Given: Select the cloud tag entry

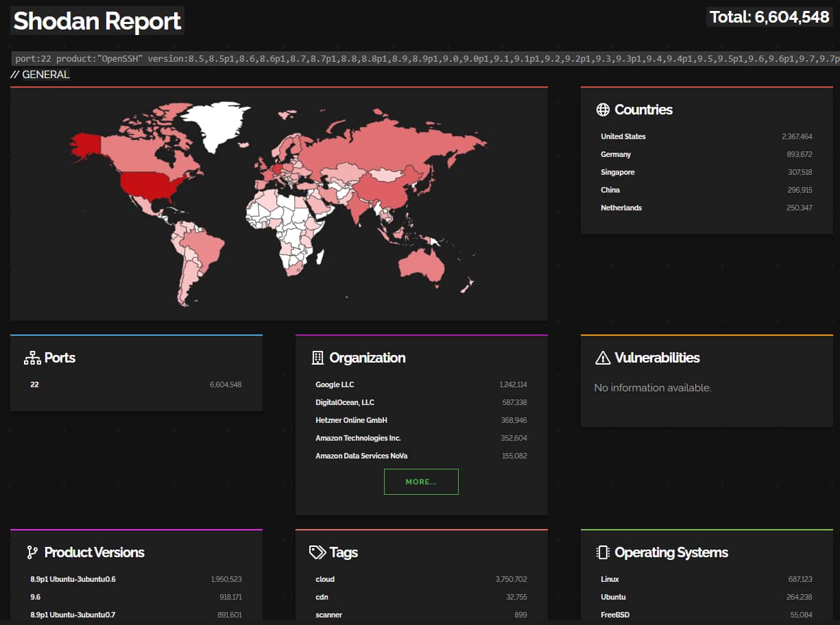Looking at the screenshot, I should [325, 579].
